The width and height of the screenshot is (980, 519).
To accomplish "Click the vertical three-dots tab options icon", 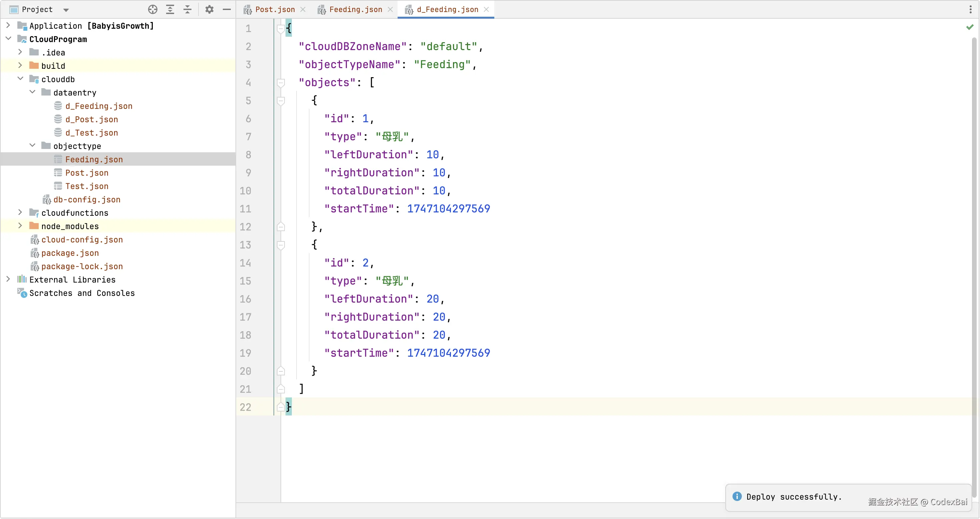I will [x=970, y=10].
